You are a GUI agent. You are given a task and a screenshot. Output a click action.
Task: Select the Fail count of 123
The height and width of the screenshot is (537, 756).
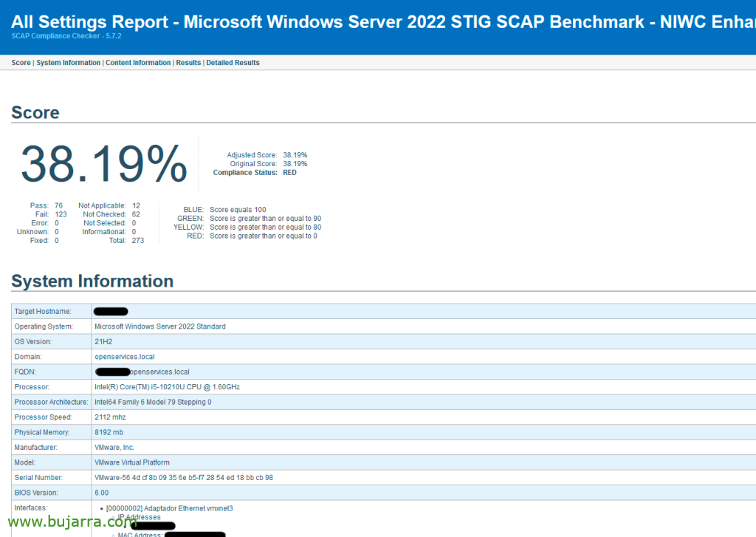point(60,214)
